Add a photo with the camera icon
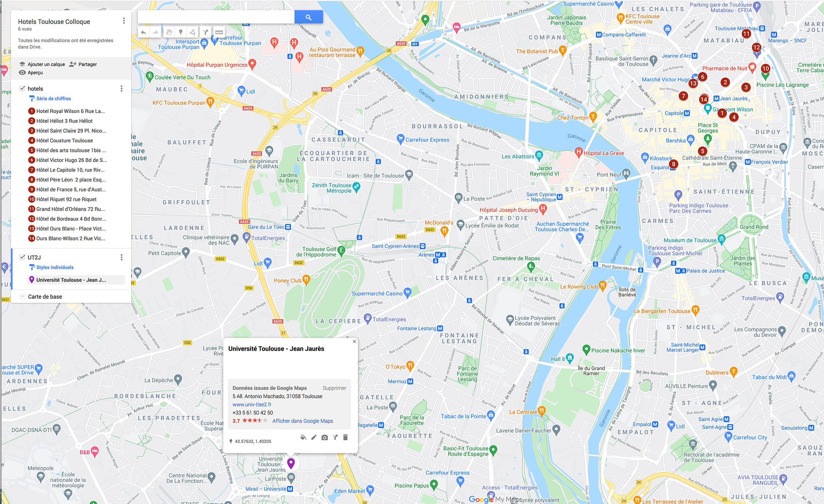 pos(324,438)
